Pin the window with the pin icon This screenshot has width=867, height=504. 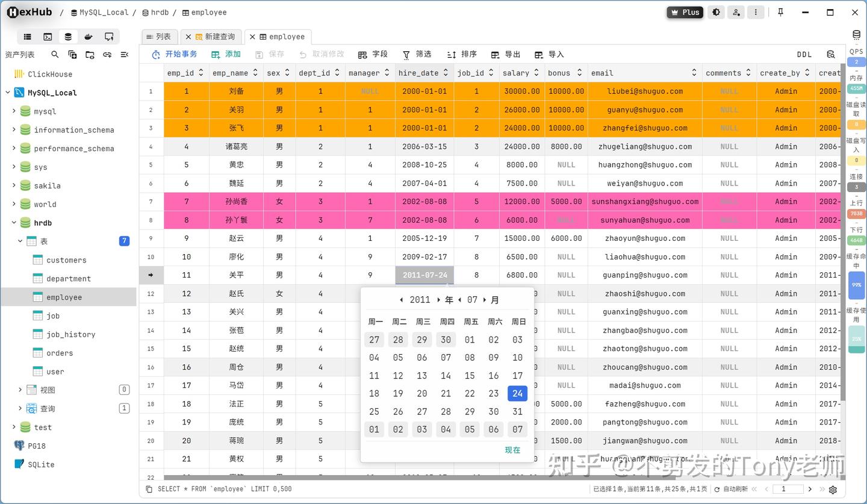tap(780, 12)
